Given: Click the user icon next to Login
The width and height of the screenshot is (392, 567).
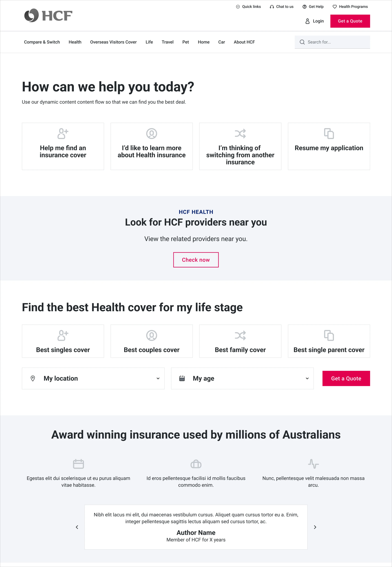Looking at the screenshot, I should 307,21.
